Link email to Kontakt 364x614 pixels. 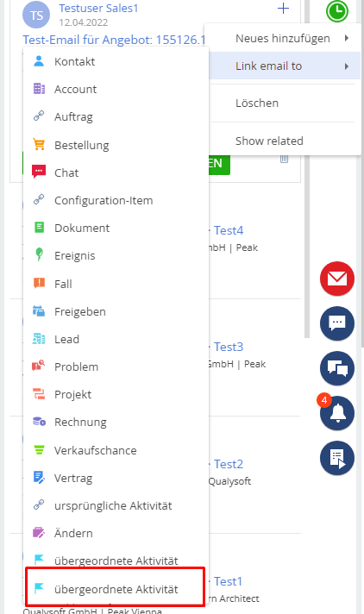(x=116, y=61)
